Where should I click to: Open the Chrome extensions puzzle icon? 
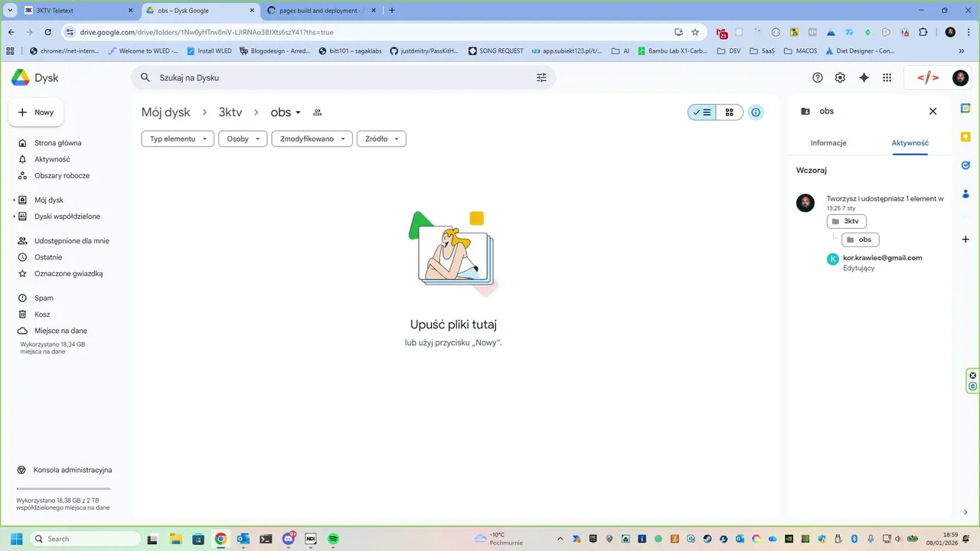point(923,32)
